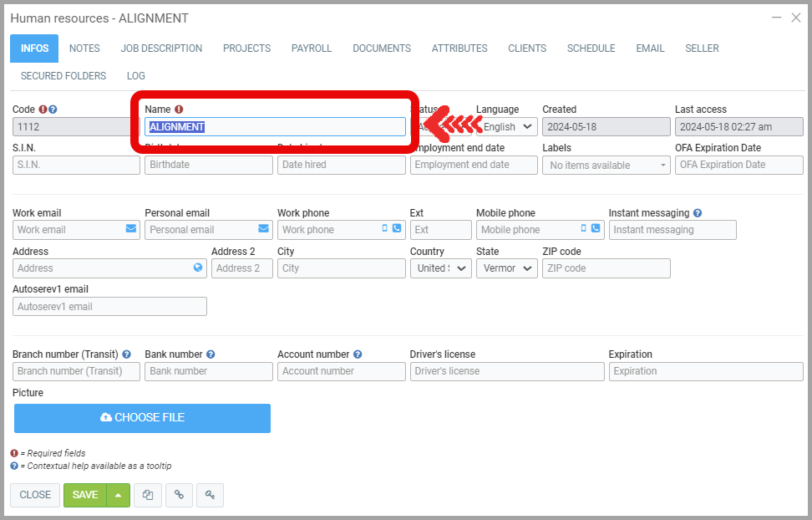Click the help icon beside Bank number

pos(211,354)
